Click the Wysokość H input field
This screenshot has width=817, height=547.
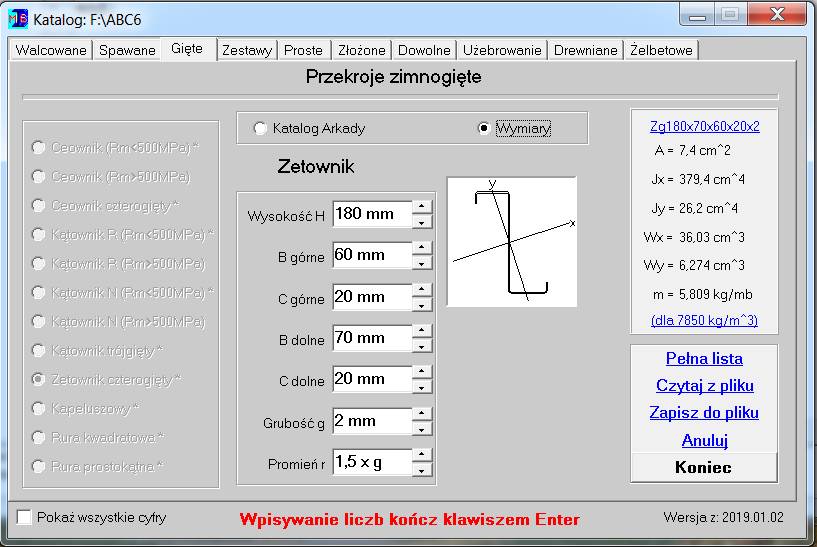pos(371,214)
